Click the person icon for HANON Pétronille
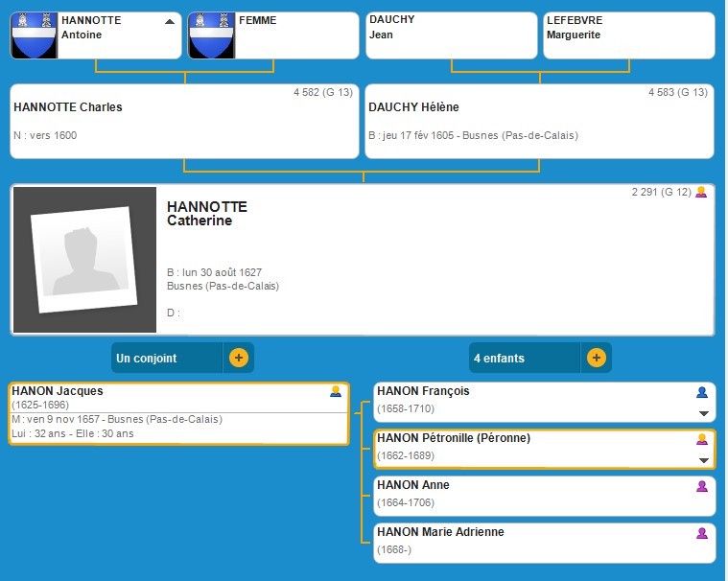 (702, 439)
